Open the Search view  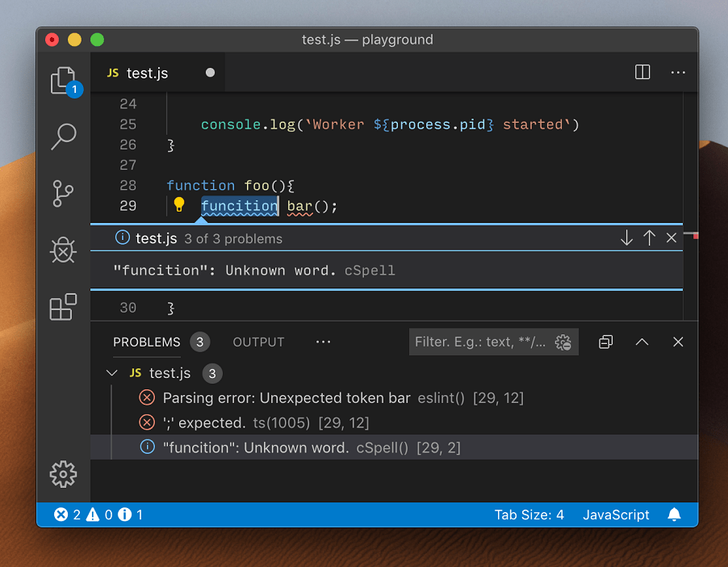coord(63,137)
